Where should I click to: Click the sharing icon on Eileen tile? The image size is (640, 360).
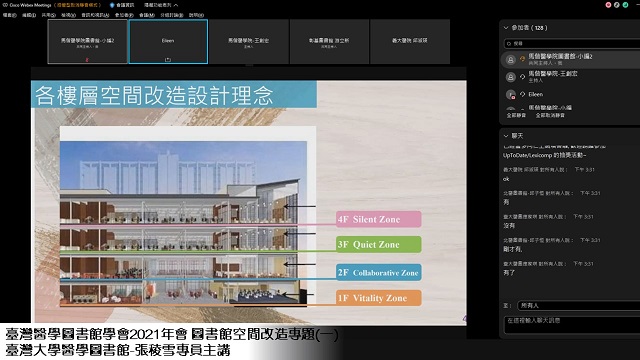click(x=167, y=60)
